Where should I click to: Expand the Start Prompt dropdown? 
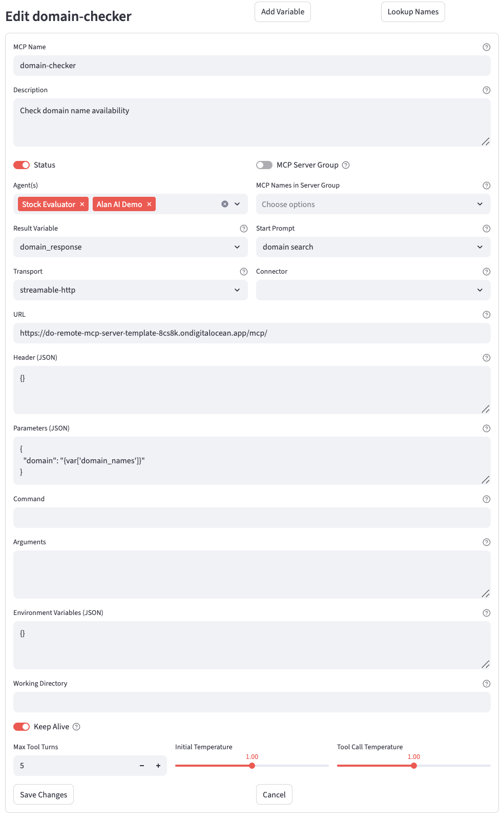[373, 247]
